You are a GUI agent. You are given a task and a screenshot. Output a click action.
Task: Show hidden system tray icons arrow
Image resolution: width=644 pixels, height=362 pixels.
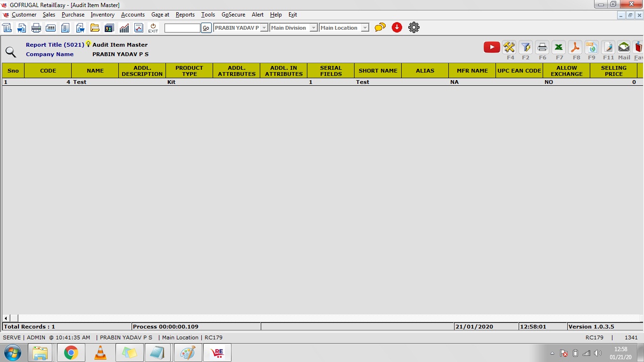pyautogui.click(x=552, y=353)
